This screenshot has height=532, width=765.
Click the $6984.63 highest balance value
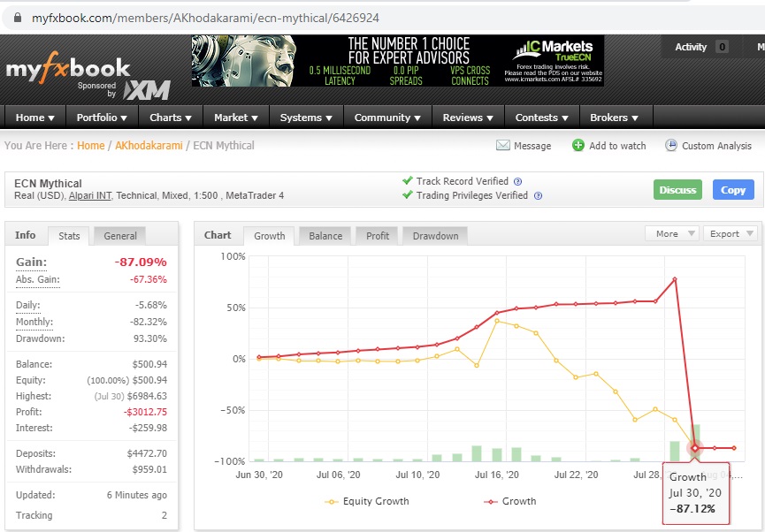pyautogui.click(x=147, y=396)
